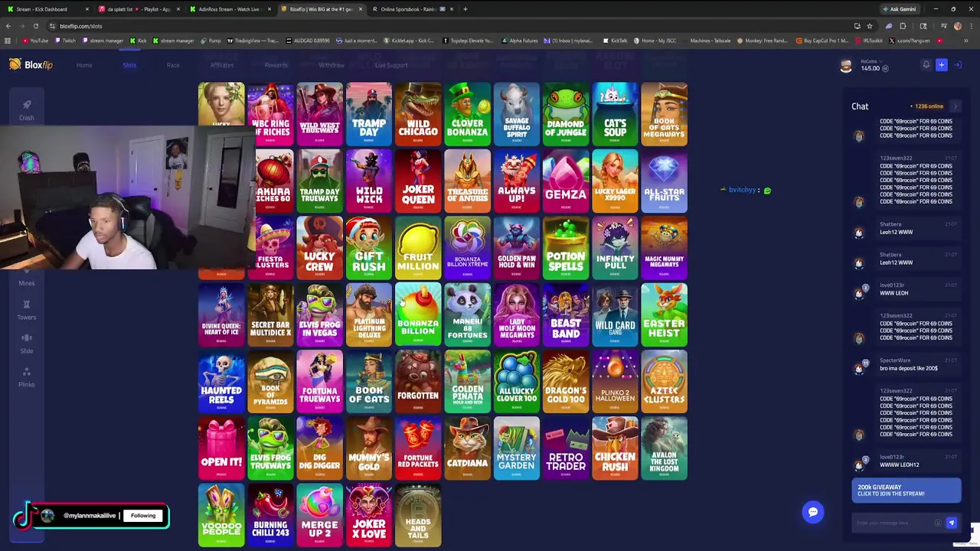The height and width of the screenshot is (551, 980).
Task: Click the Following button on overlay
Action: coord(143,516)
